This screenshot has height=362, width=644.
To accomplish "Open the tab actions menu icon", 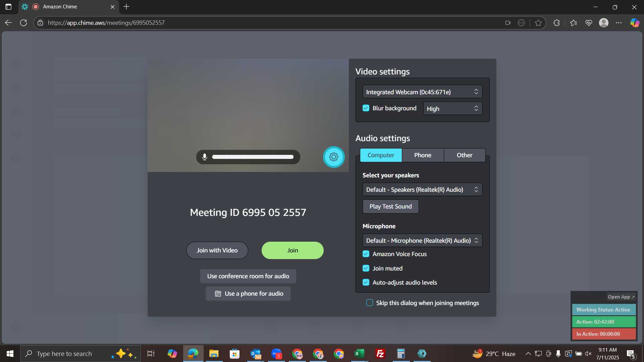I will tap(8, 7).
